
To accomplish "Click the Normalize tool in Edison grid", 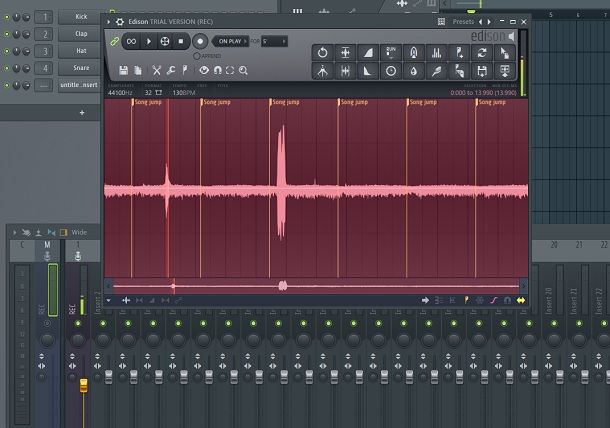I will tap(345, 53).
